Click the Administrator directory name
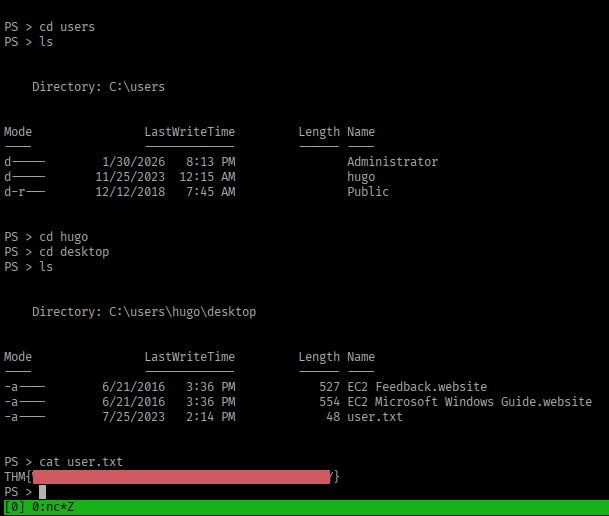 pos(392,162)
